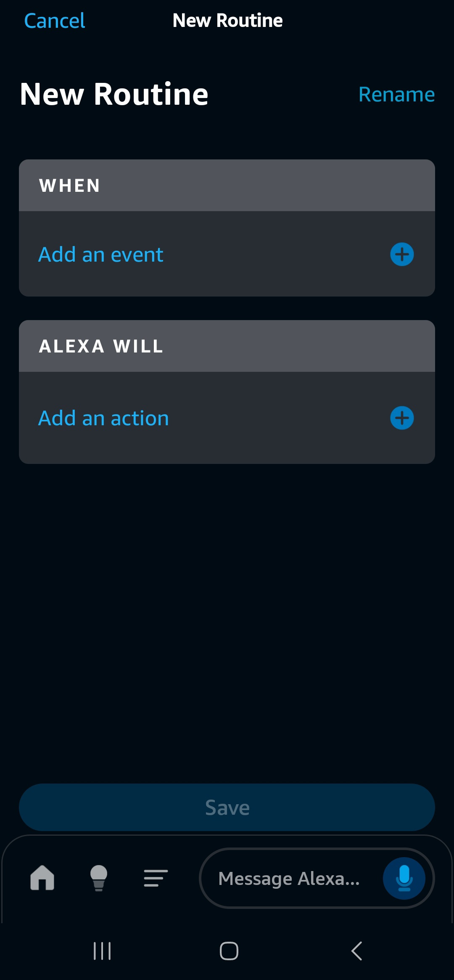Type in the Message Alexa field
Screen dimensions: 454x980
(x=289, y=878)
